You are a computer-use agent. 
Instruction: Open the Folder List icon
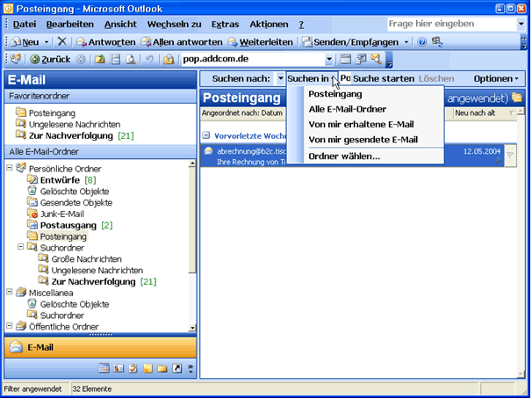pyautogui.click(x=162, y=368)
